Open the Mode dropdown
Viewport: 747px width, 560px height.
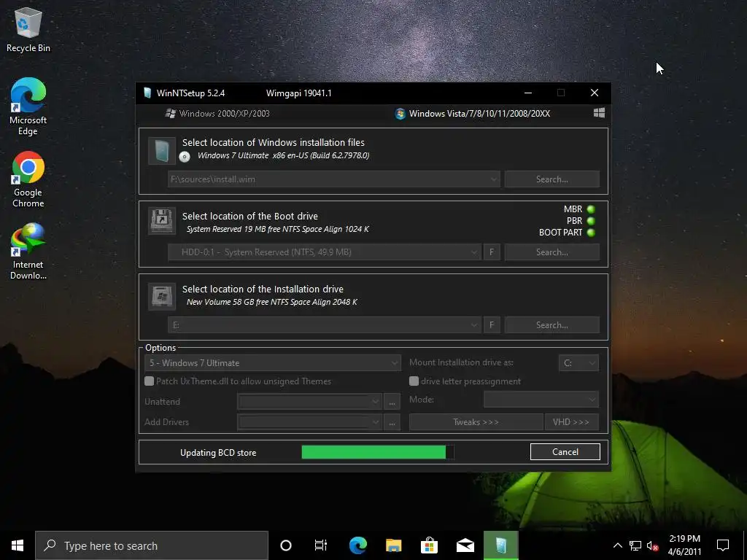click(541, 400)
